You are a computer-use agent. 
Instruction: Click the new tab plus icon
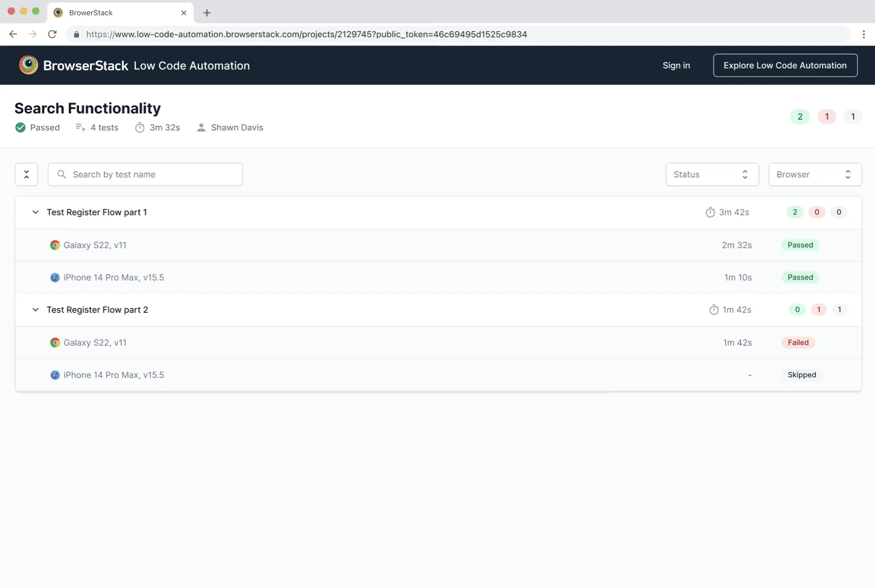(207, 13)
